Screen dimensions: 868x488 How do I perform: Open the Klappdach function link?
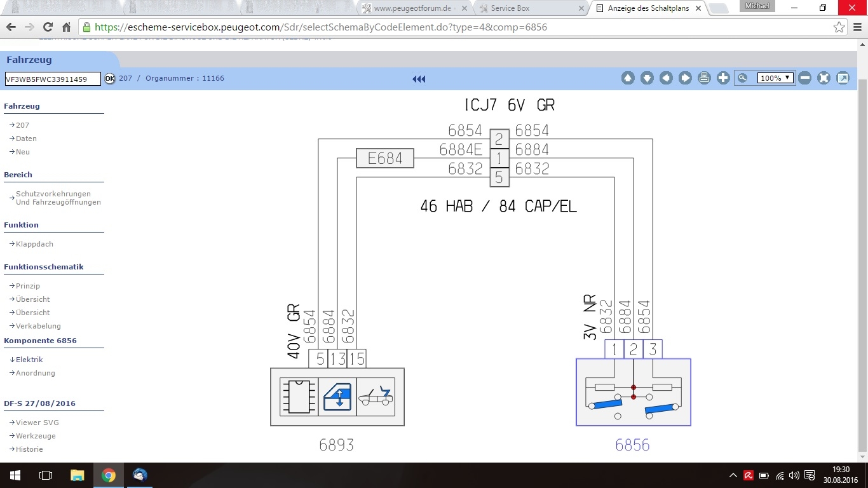click(x=34, y=244)
